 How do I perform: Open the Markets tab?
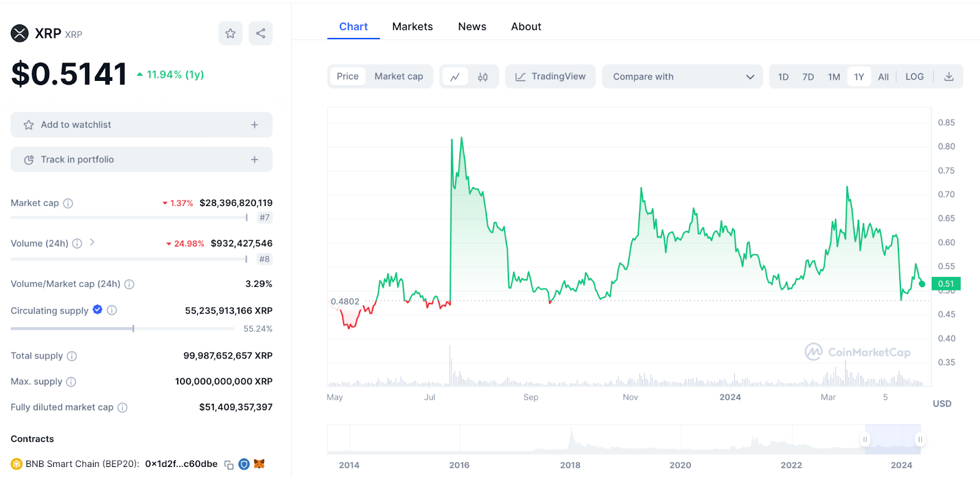412,27
